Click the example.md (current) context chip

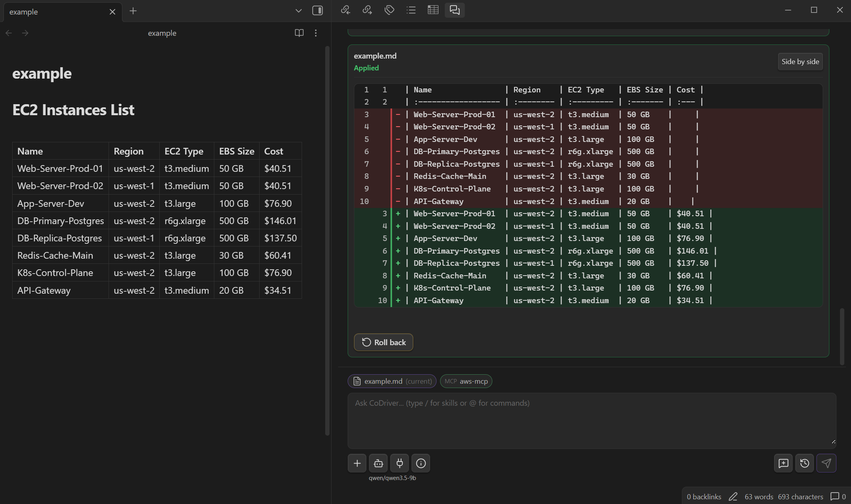click(x=392, y=381)
